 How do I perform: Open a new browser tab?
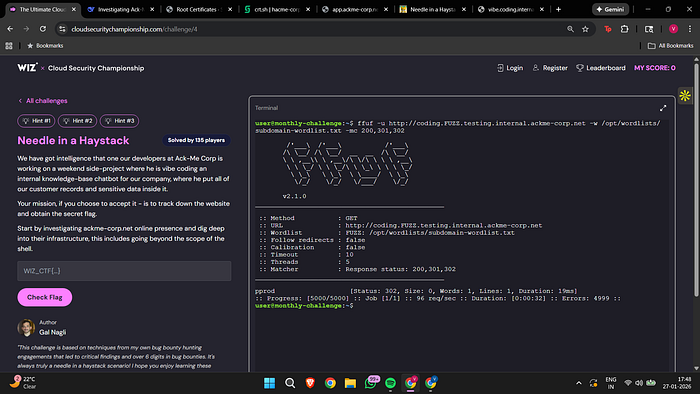point(558,9)
